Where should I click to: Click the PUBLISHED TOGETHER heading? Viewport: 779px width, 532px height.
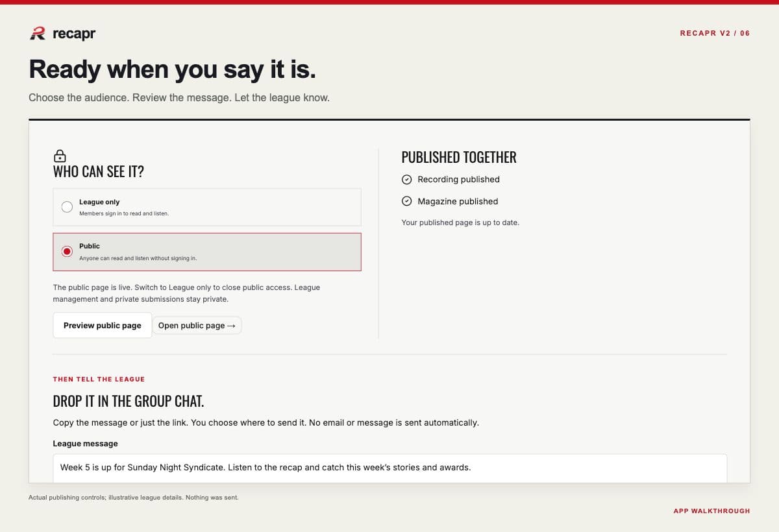(459, 157)
